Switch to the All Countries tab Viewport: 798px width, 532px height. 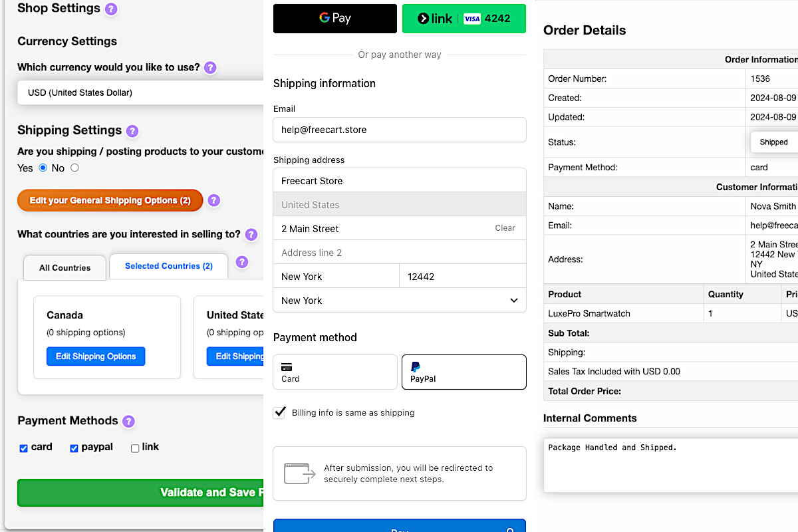tap(65, 268)
